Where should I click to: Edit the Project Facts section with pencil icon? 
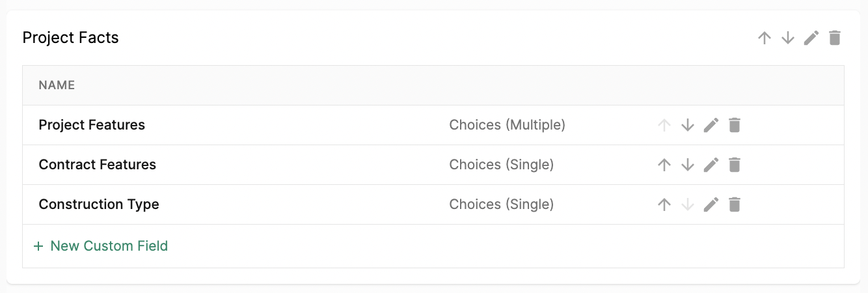point(811,38)
